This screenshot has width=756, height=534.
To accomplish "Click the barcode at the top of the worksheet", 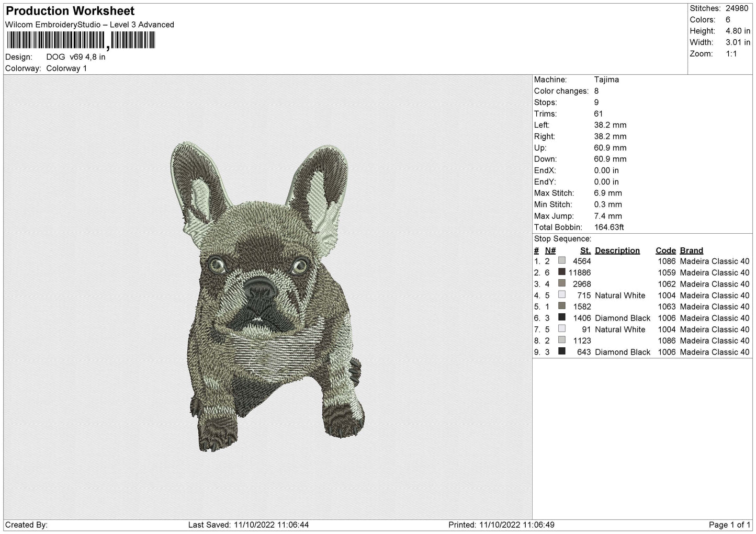I will click(x=81, y=40).
